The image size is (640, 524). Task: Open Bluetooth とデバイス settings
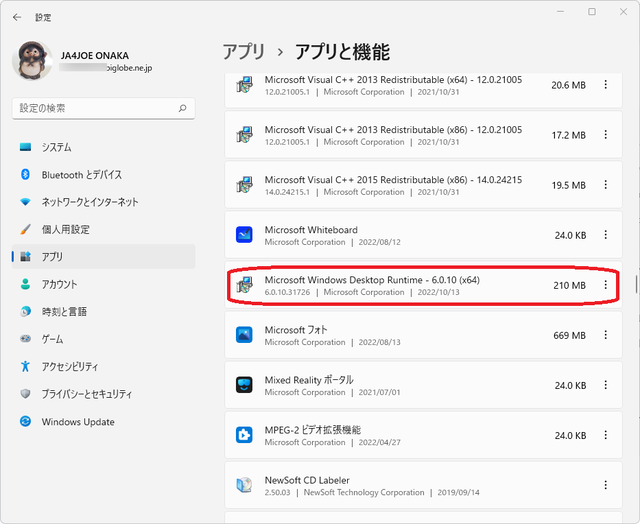click(103, 175)
